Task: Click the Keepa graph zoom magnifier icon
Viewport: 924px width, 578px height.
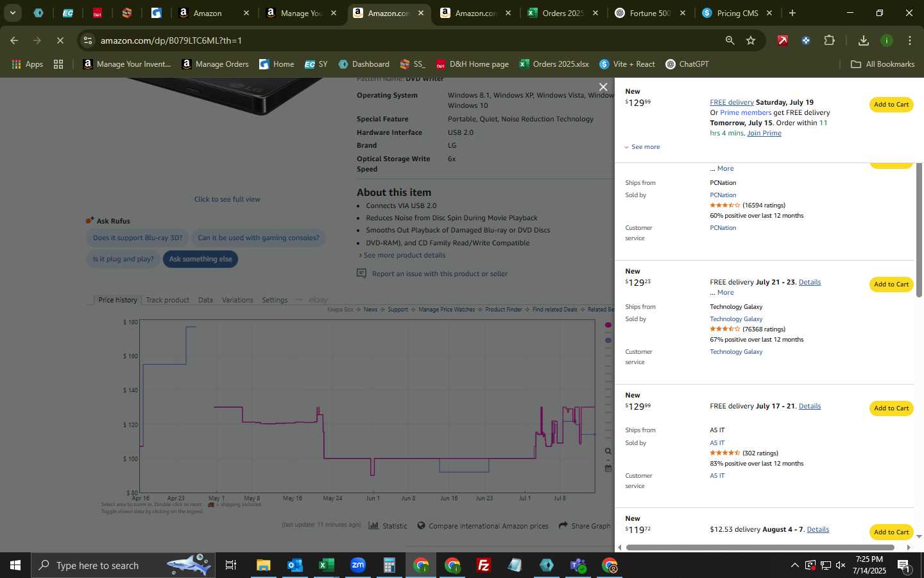Action: click(608, 451)
